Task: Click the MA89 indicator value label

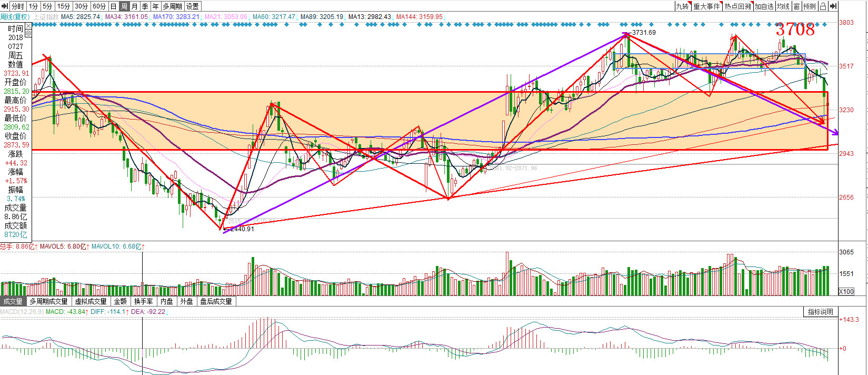Action: tap(322, 17)
